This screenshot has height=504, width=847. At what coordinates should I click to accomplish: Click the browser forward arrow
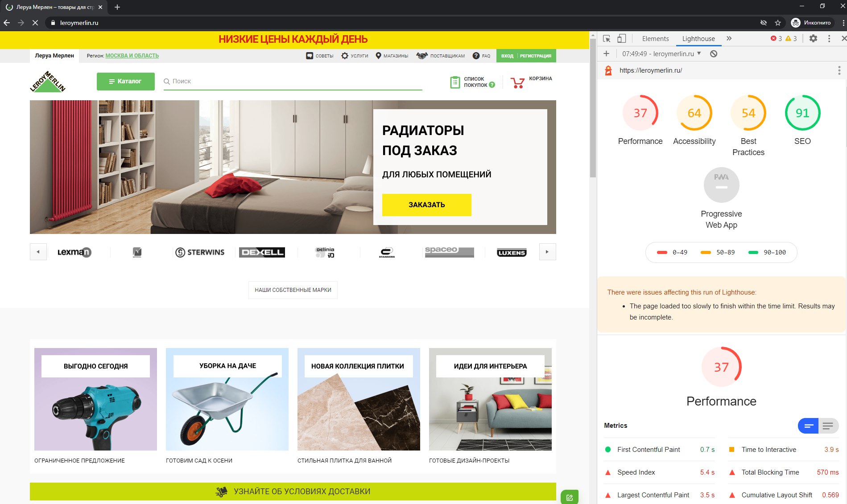pyautogui.click(x=21, y=23)
